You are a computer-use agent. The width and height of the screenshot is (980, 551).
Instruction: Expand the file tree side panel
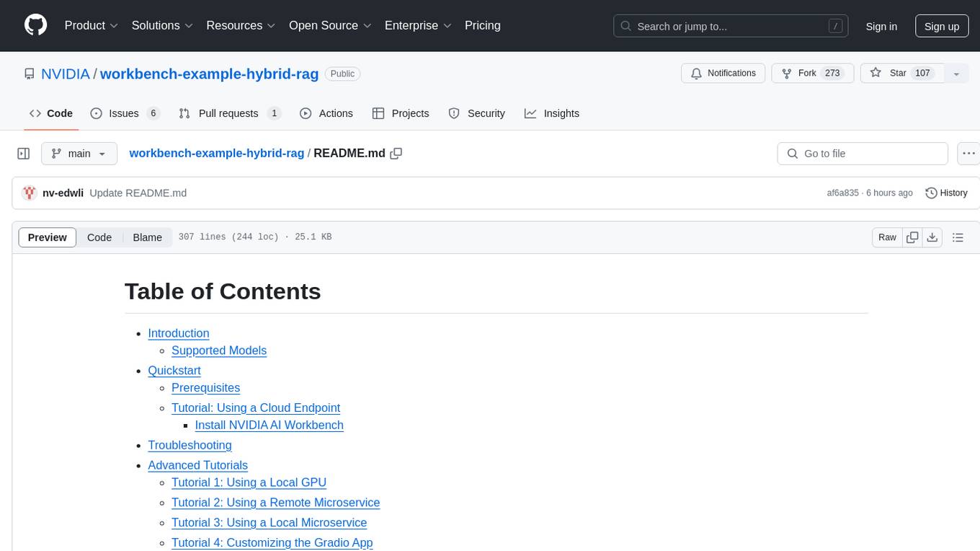tap(24, 154)
